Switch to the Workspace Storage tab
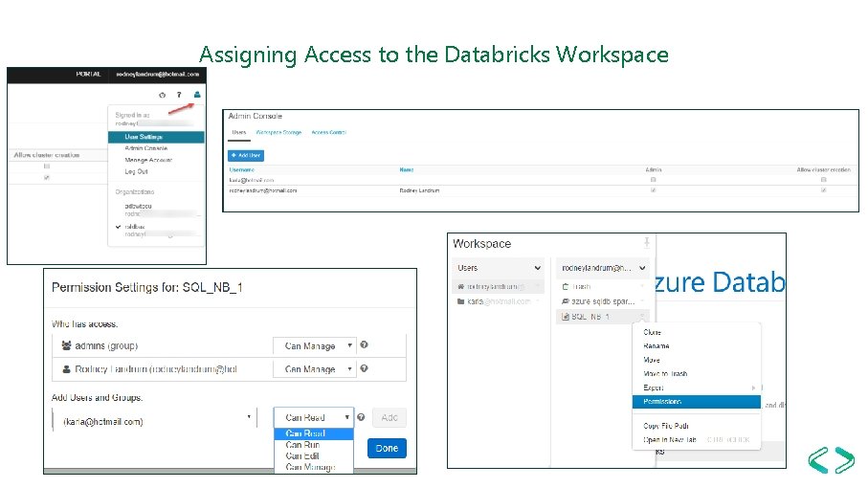Viewport: 868px width, 488px height. (278, 133)
